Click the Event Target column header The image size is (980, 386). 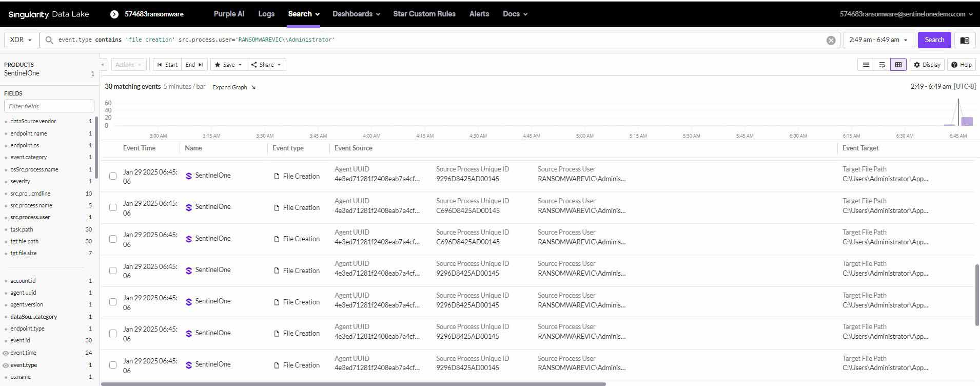click(x=860, y=148)
